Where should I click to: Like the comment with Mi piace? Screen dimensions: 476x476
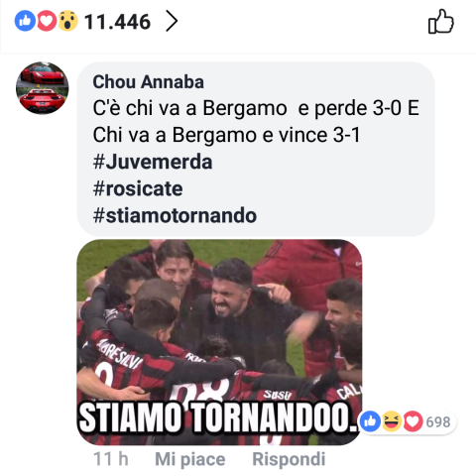(190, 459)
